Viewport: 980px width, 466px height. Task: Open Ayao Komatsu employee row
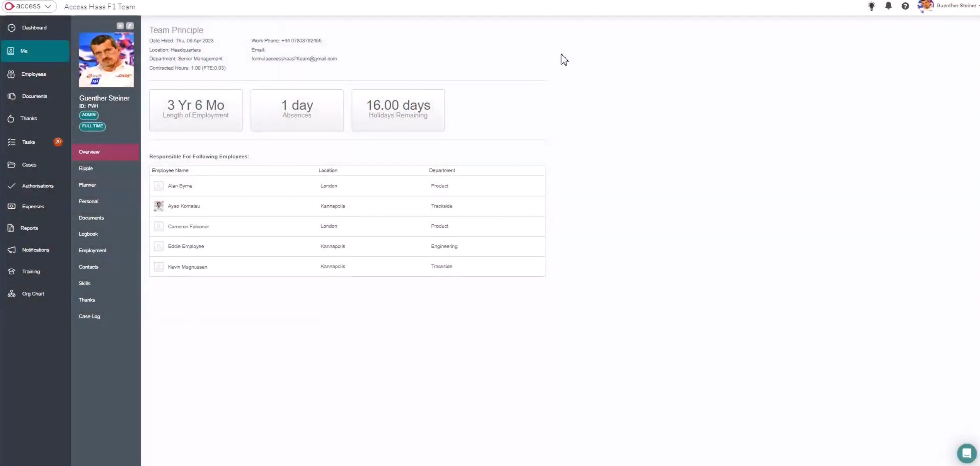[184, 206]
